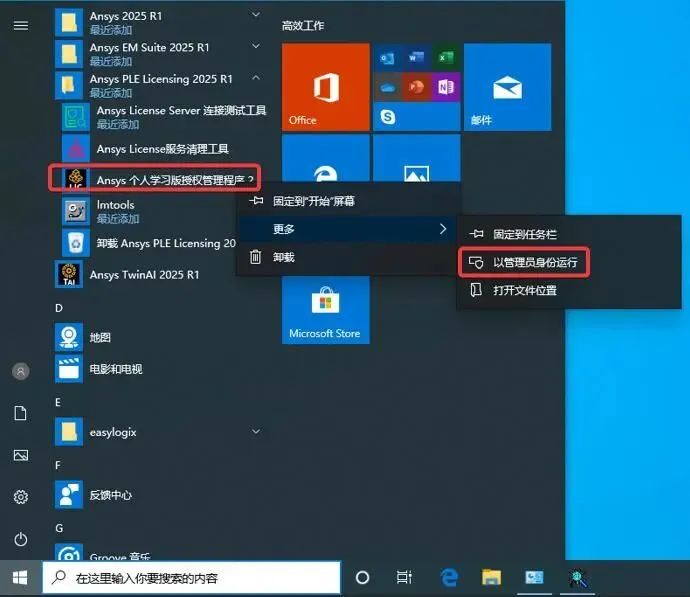Image resolution: width=690 pixels, height=597 pixels.
Task: Expand the Ansys 2025 R1 folder
Action: pos(256,15)
